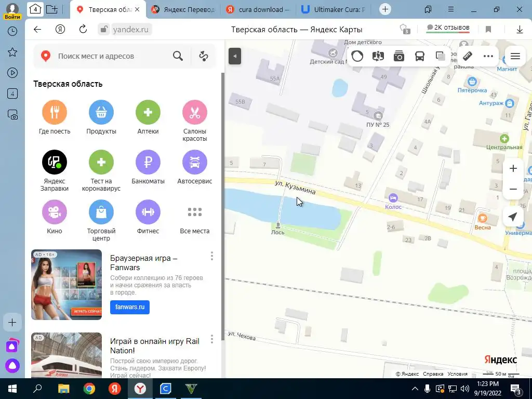The image size is (532, 399).
Task: Reload the page
Action: [83, 30]
